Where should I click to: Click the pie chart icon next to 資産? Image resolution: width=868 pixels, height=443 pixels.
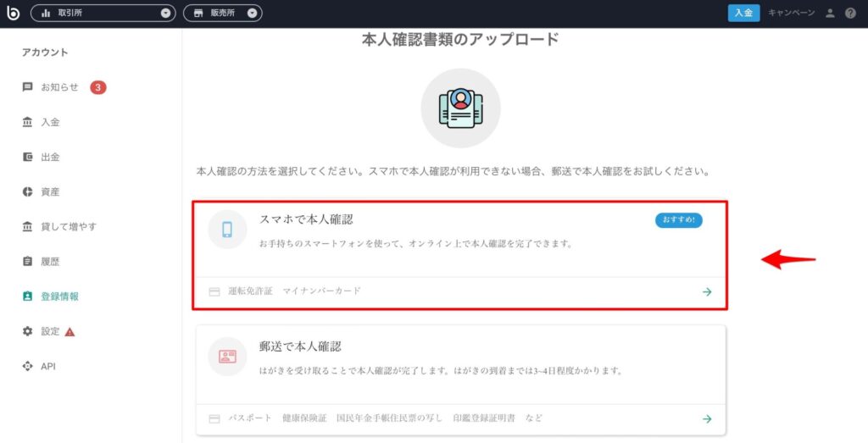(27, 192)
